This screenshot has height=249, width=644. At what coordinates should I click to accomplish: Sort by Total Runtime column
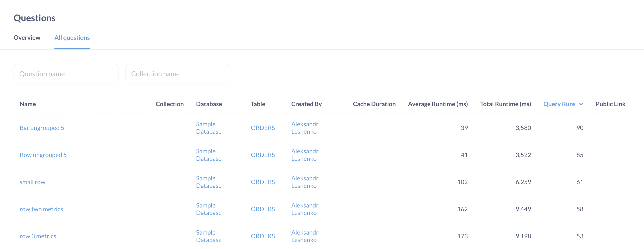pyautogui.click(x=505, y=104)
